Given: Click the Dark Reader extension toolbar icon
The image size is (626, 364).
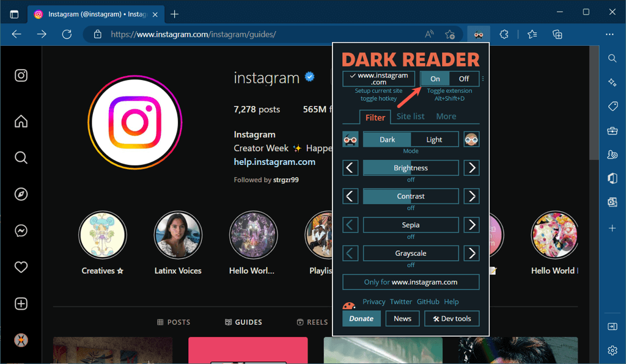Looking at the screenshot, I should tap(478, 35).
